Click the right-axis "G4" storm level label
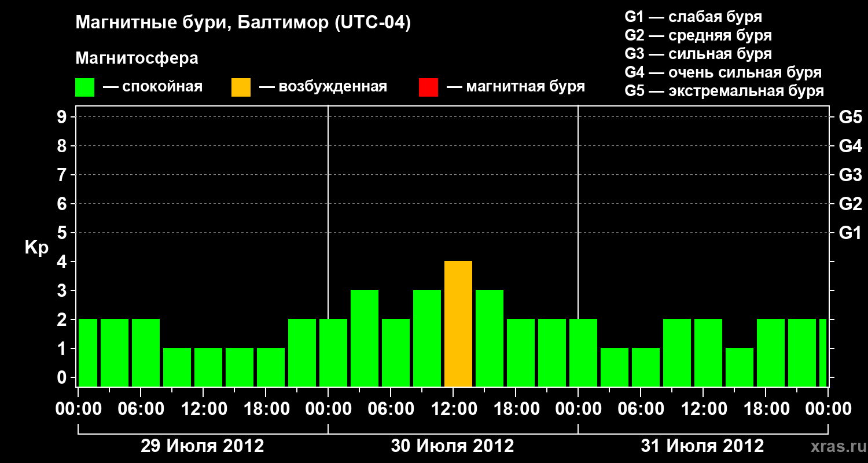 (x=850, y=146)
